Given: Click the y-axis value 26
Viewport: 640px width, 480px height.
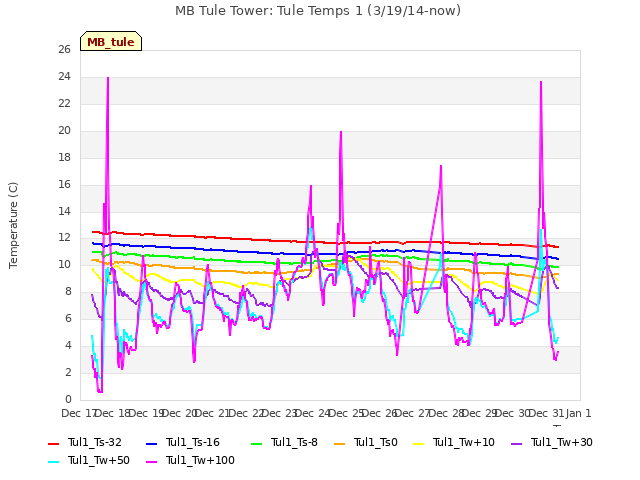Looking at the screenshot, I should click(x=64, y=50).
